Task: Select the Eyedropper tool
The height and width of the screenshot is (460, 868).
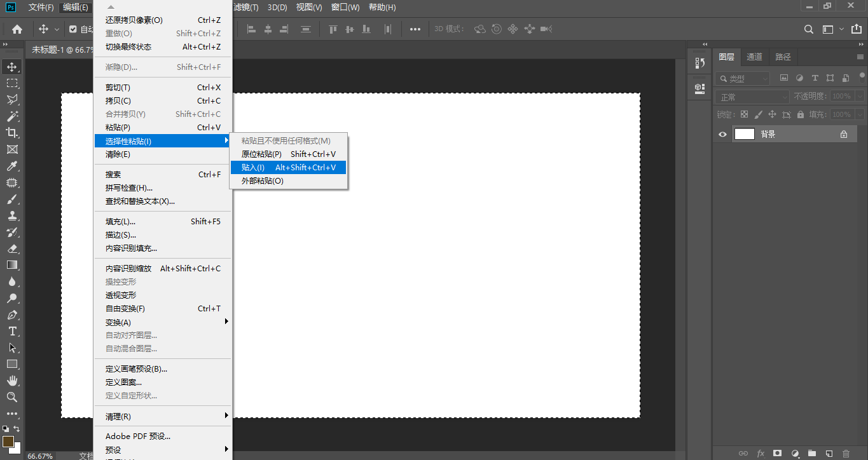Action: point(12,166)
